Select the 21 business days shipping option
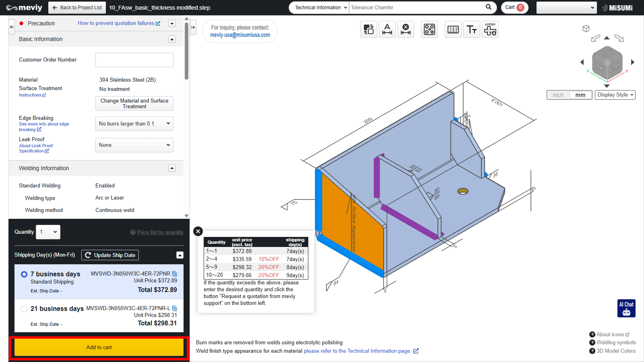This screenshot has height=362, width=644. click(x=24, y=309)
